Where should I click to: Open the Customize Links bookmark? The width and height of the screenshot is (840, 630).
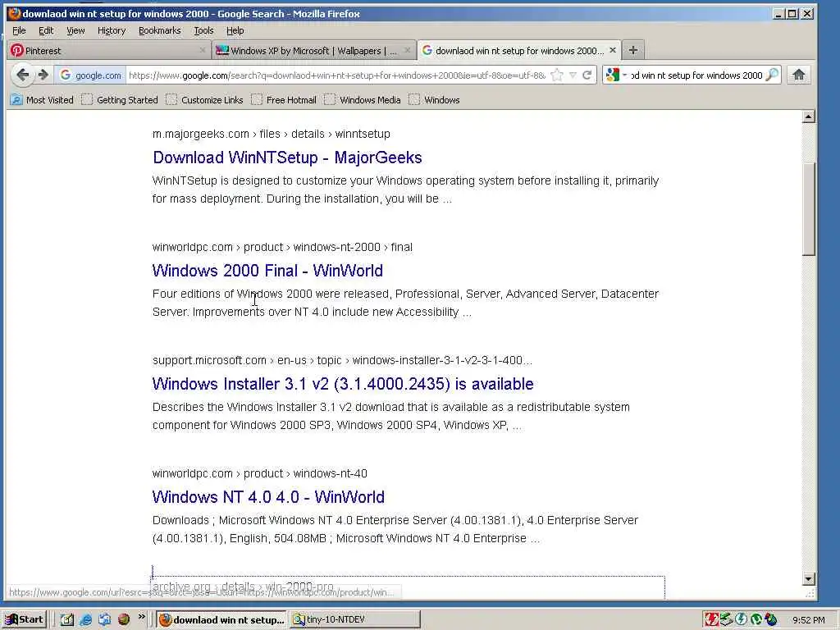point(204,99)
